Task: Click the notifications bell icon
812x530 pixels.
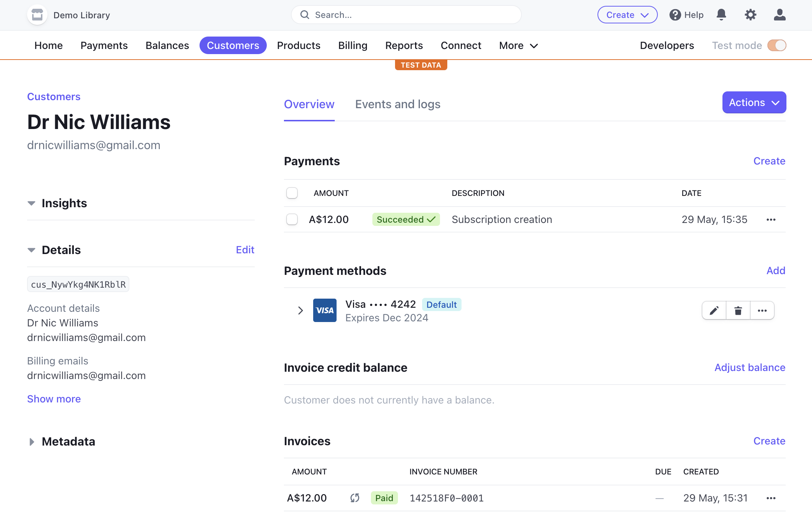Action: [x=721, y=15]
